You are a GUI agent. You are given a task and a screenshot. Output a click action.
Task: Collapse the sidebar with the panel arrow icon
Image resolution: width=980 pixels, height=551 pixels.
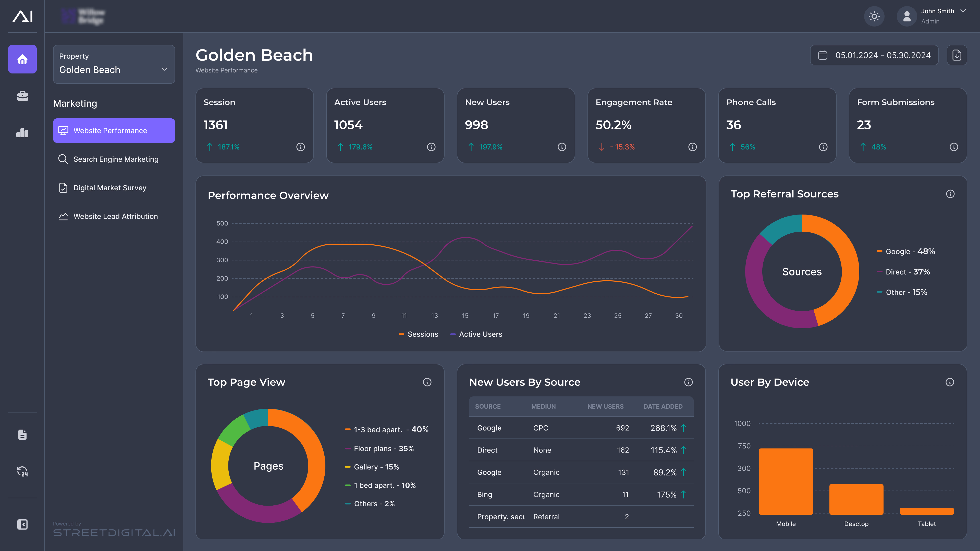point(22,524)
